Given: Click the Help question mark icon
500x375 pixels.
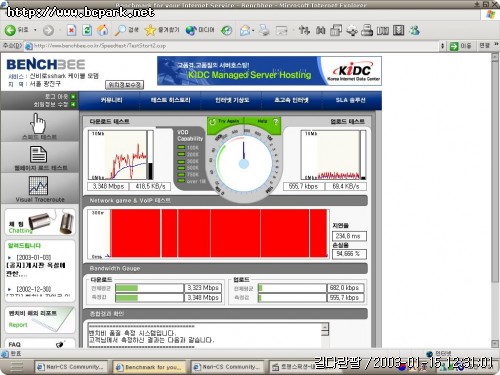Looking at the screenshot, I should [275, 122].
